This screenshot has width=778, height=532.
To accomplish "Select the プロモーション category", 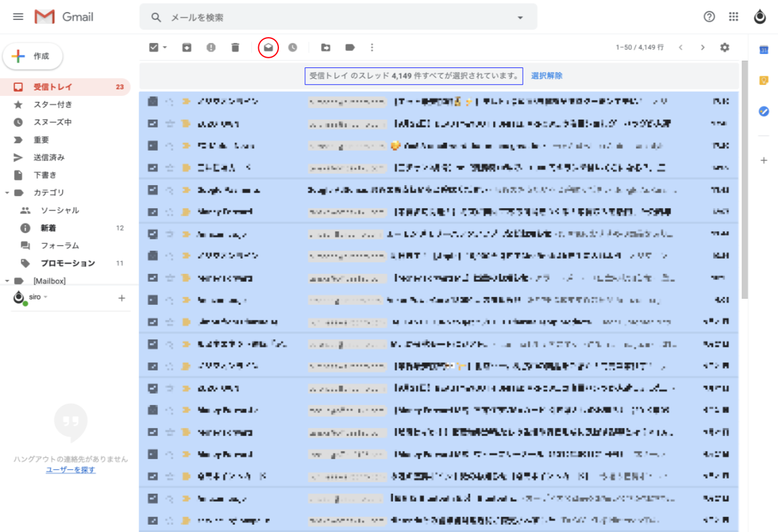I will 67,263.
